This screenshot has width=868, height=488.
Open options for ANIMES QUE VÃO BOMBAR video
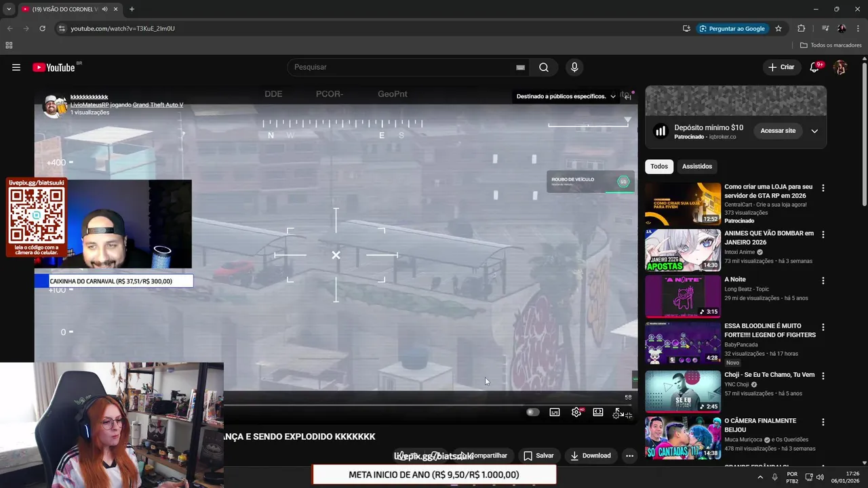[x=823, y=235]
